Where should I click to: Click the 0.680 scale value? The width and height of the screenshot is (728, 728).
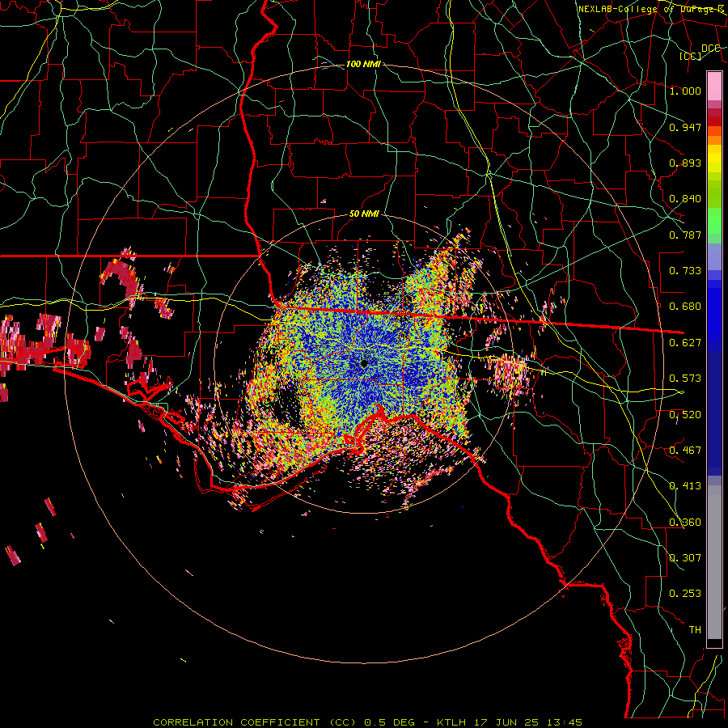[x=685, y=307]
